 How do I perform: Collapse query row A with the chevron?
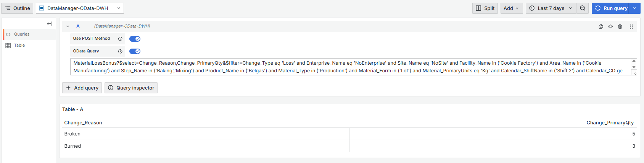point(68,26)
